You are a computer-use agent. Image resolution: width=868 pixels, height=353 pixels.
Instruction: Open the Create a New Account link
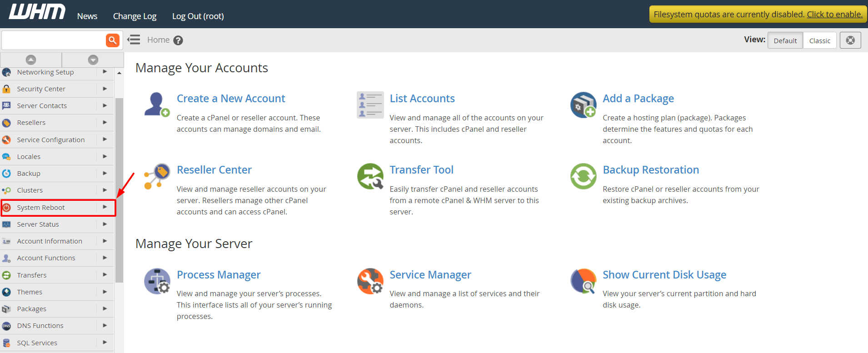click(231, 99)
